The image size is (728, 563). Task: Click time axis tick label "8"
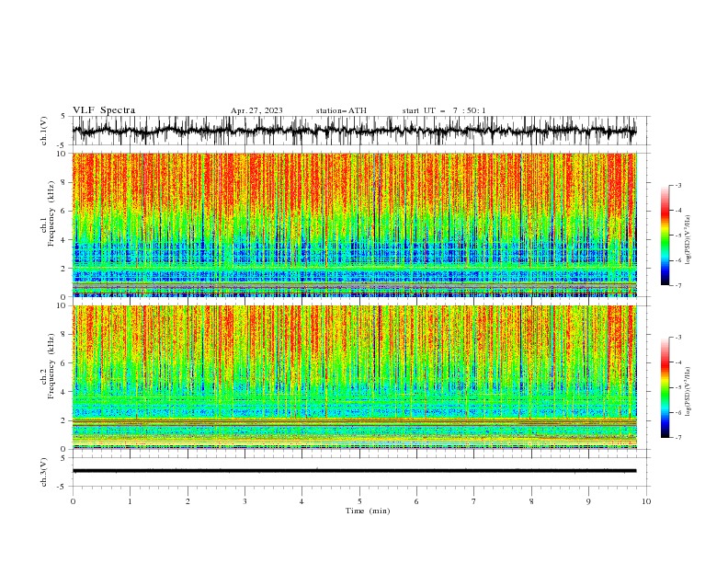[x=531, y=501]
